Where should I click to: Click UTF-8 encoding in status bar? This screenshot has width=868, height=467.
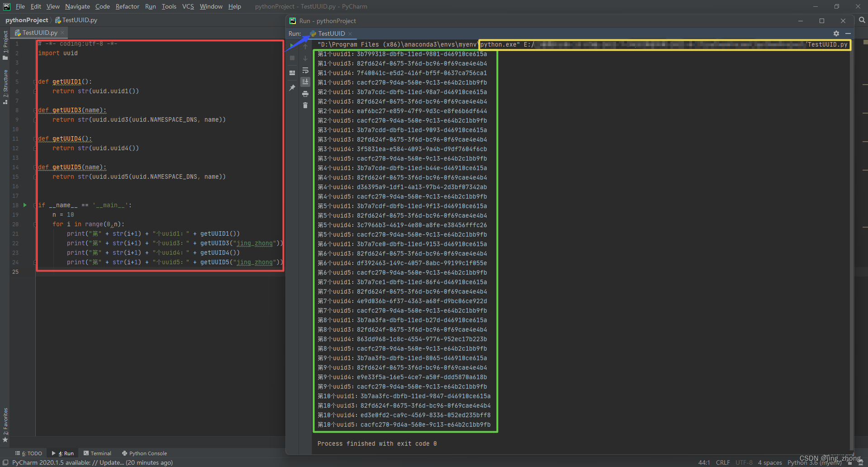tap(744, 462)
